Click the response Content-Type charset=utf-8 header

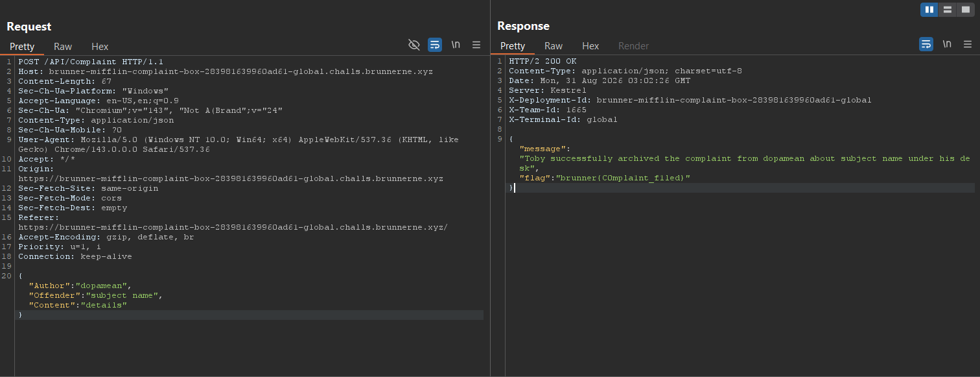point(625,71)
